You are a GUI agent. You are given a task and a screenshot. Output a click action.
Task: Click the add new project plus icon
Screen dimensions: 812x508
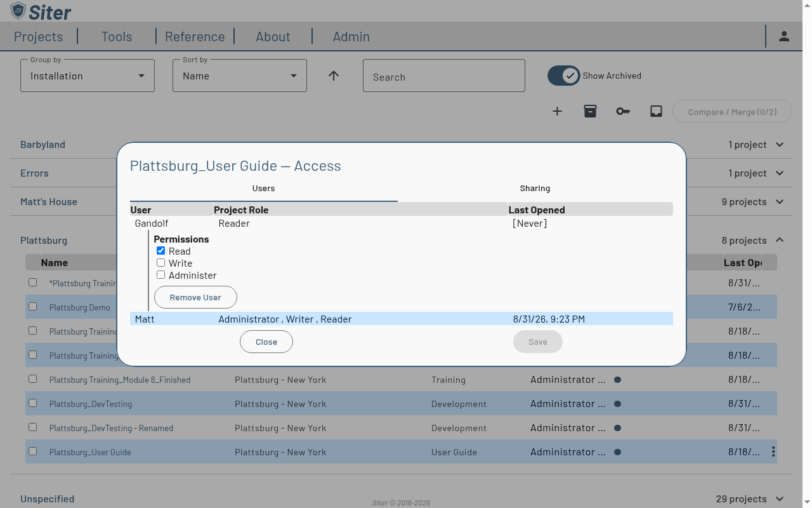tap(557, 111)
